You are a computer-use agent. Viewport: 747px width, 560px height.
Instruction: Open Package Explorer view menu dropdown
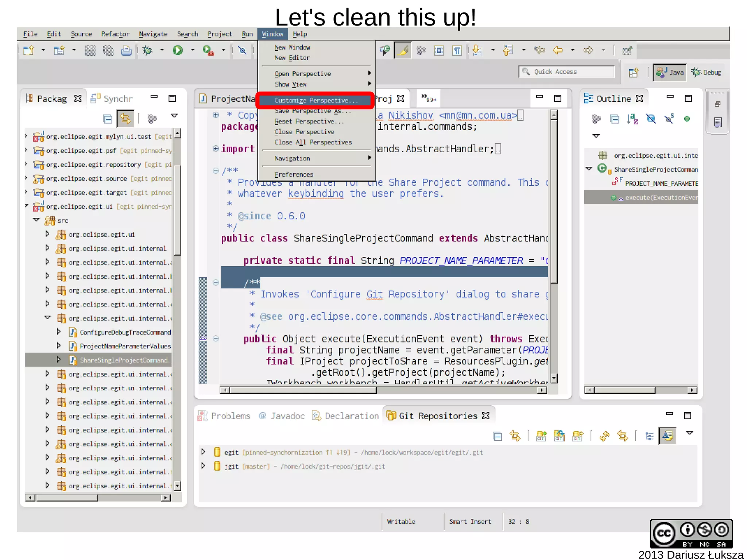coord(174,116)
